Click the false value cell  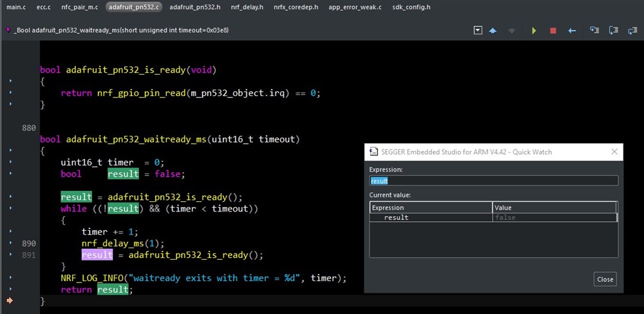click(x=554, y=217)
